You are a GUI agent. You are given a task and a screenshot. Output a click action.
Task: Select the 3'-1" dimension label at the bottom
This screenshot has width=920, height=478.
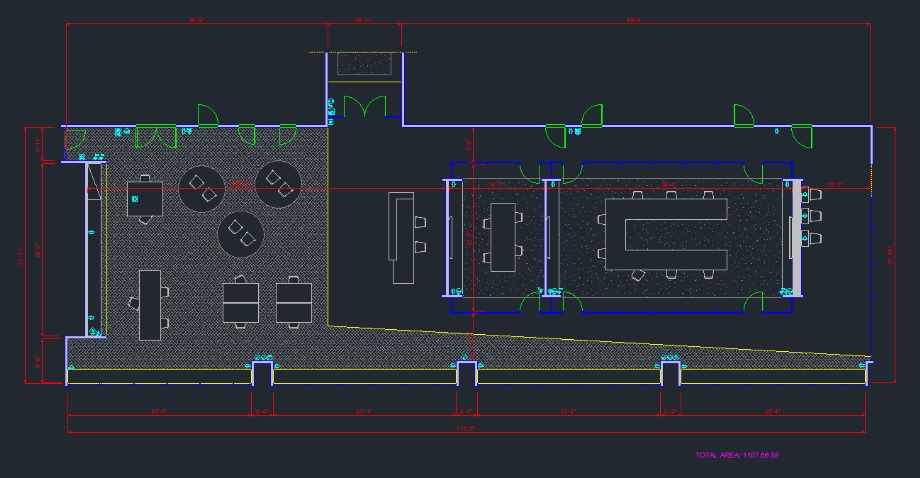[466, 412]
